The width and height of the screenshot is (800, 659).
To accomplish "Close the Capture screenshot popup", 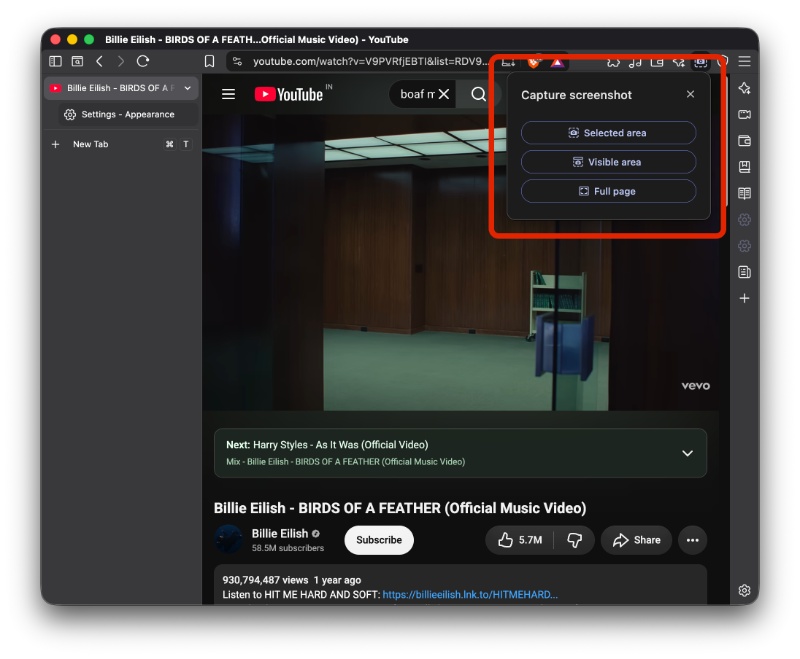I will pyautogui.click(x=690, y=94).
